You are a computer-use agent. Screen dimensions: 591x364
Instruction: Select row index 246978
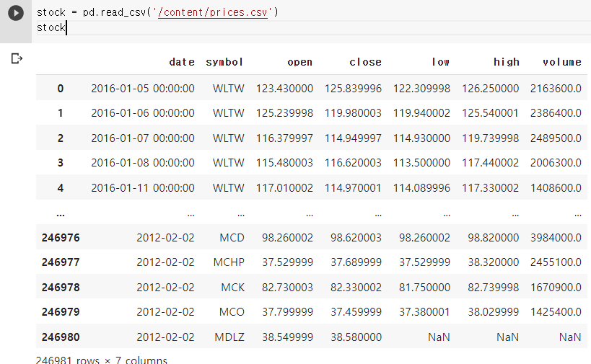coord(61,287)
